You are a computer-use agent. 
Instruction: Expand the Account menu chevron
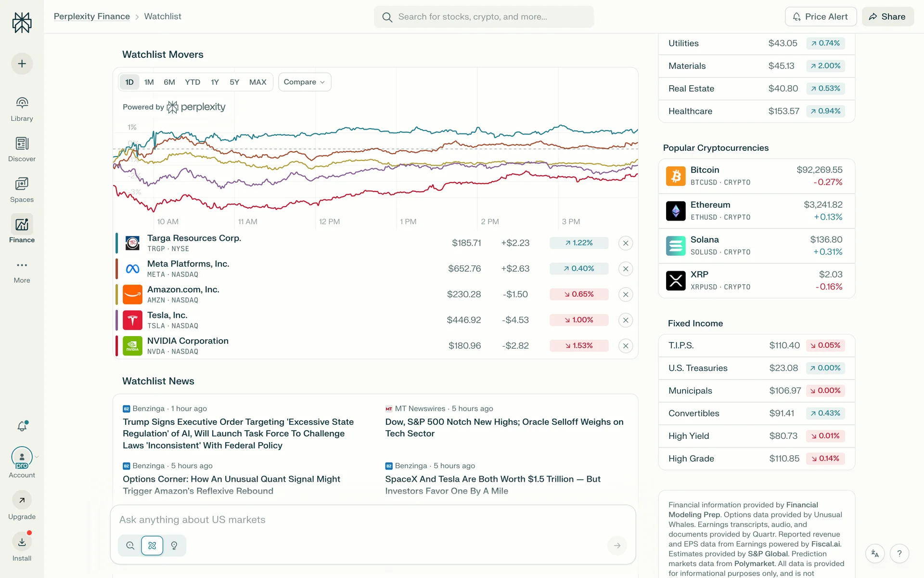pyautogui.click(x=37, y=457)
